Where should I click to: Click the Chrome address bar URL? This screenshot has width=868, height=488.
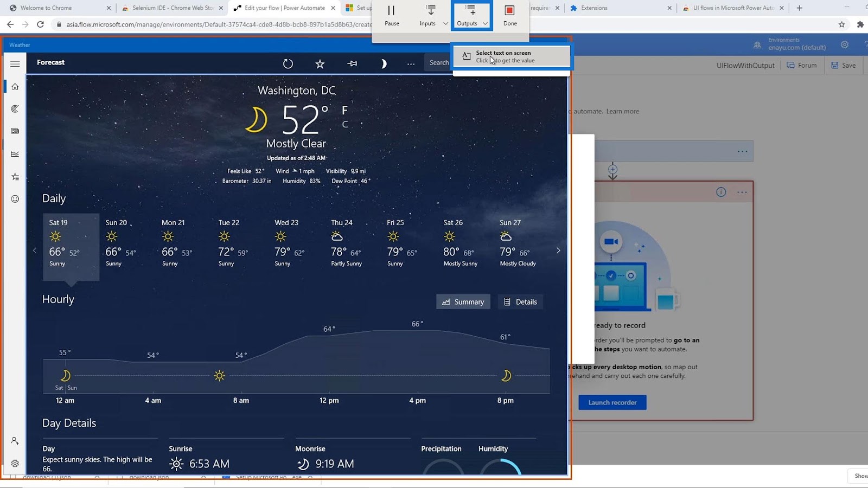point(219,24)
